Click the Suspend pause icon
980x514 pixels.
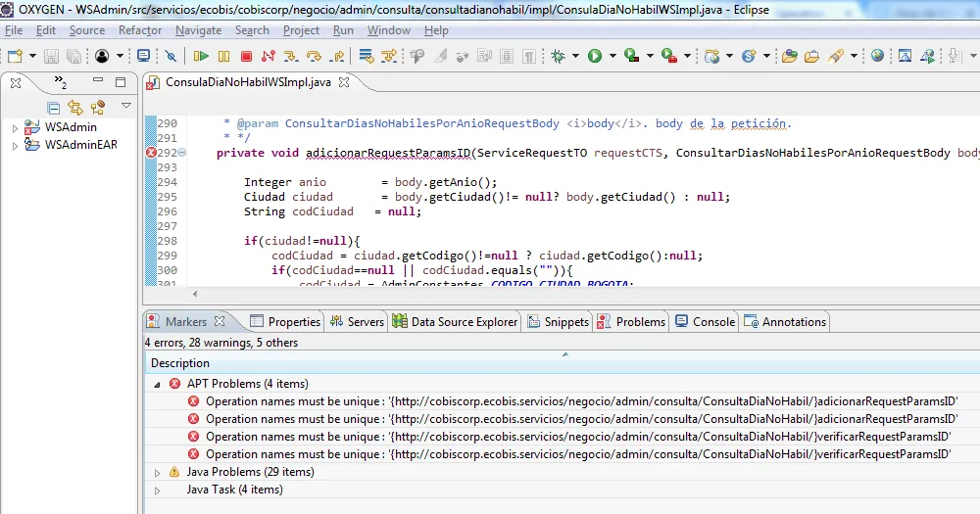[x=223, y=56]
